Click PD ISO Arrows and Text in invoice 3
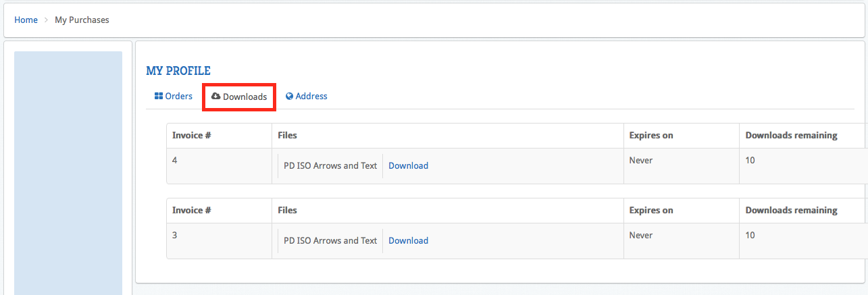 (x=330, y=240)
